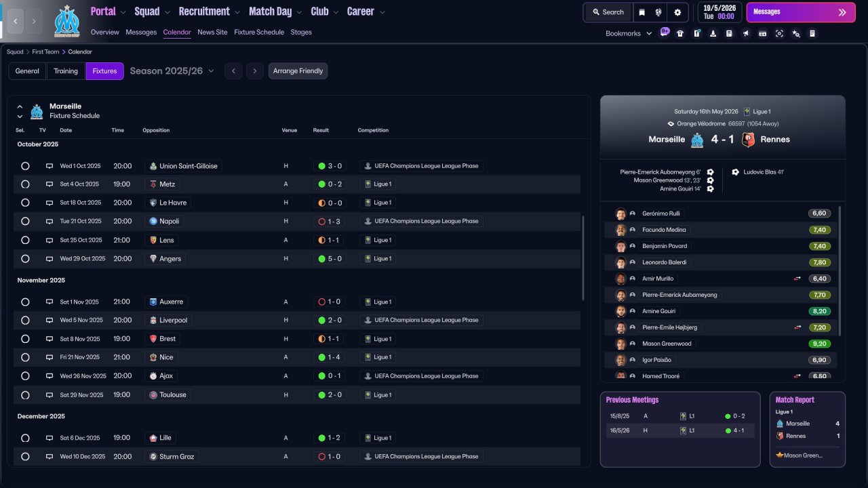Open the Recruitment dropdown menu

[x=209, y=12]
